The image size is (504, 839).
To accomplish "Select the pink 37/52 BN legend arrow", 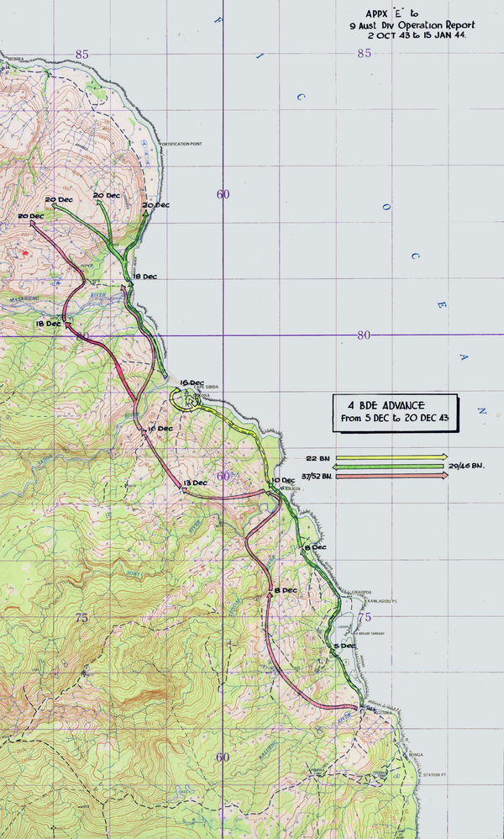I will 391,477.
